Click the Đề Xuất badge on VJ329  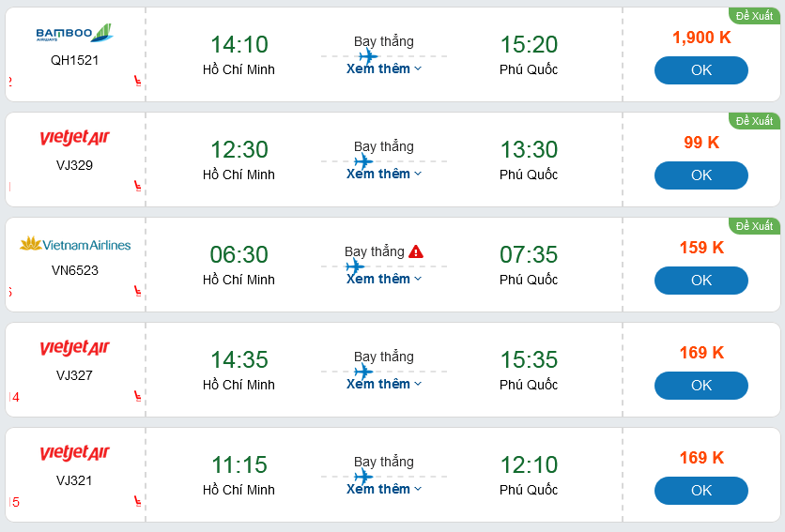point(754,121)
